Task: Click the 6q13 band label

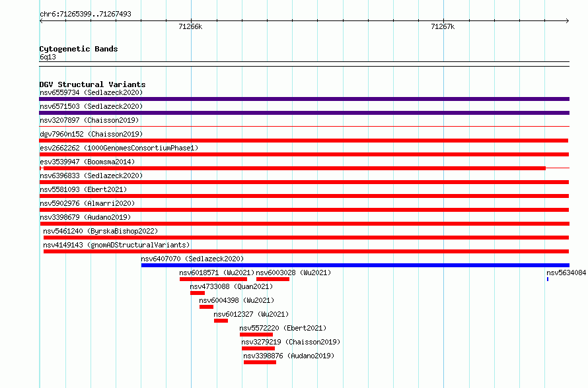Action: pos(48,57)
